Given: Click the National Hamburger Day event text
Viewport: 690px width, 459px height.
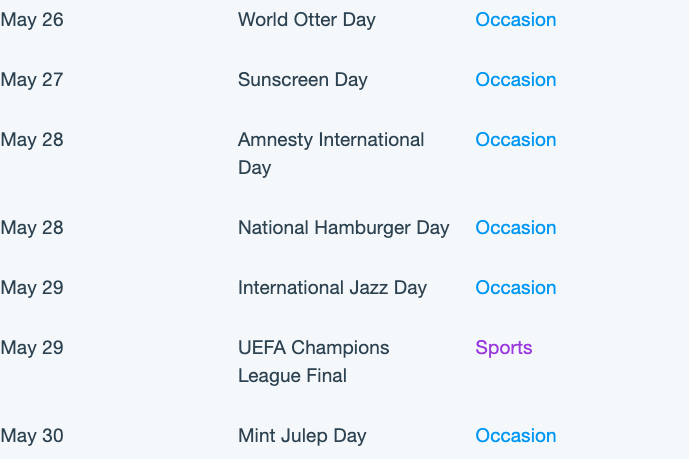Looking at the screenshot, I should [x=344, y=228].
